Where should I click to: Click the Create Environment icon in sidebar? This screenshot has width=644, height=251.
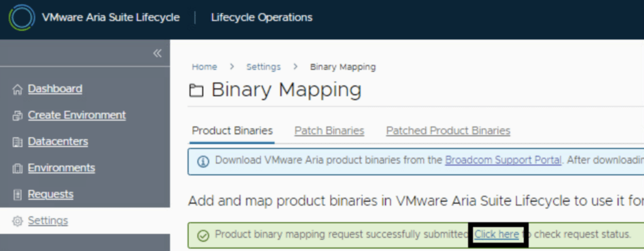(x=17, y=116)
